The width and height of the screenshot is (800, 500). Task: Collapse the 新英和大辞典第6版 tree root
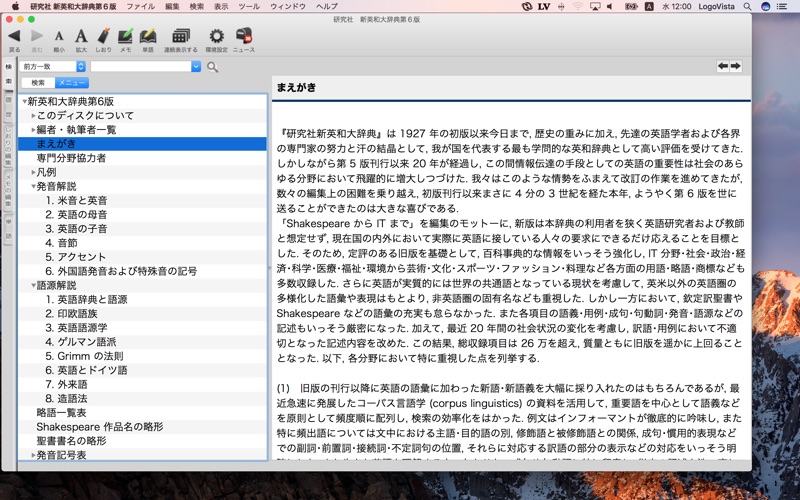pyautogui.click(x=24, y=102)
